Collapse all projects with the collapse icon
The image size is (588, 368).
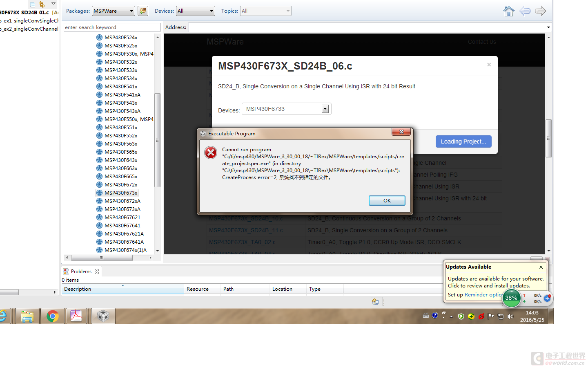(32, 4)
